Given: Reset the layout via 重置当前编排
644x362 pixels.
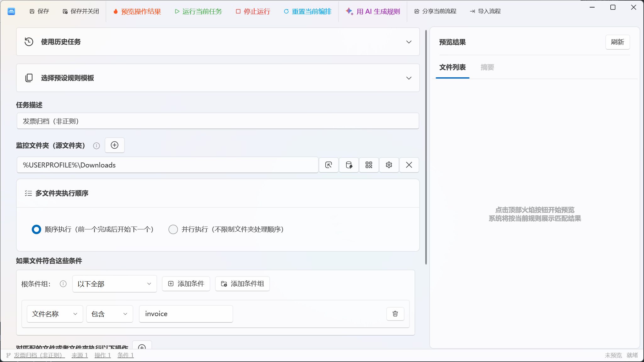Looking at the screenshot, I should tap(308, 11).
